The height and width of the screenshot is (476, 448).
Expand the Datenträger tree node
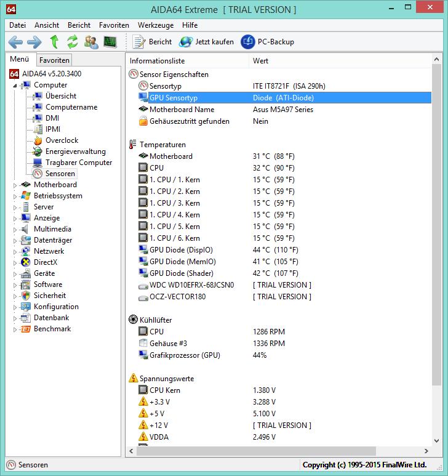(15, 241)
